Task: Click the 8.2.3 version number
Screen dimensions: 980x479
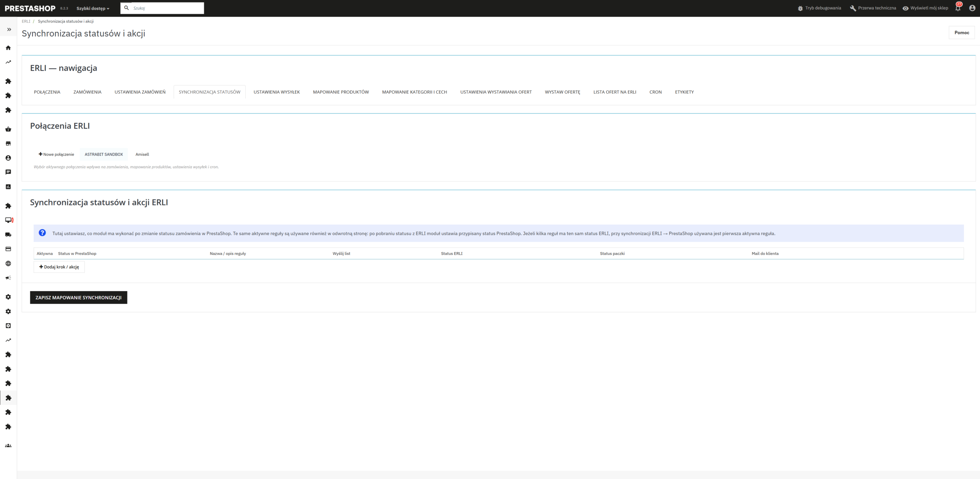Action: [x=64, y=8]
